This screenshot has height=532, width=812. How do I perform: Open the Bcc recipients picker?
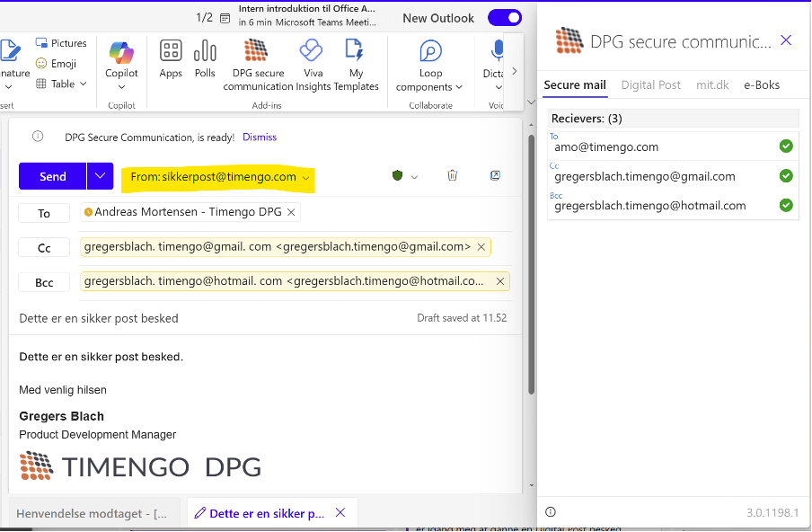(44, 282)
